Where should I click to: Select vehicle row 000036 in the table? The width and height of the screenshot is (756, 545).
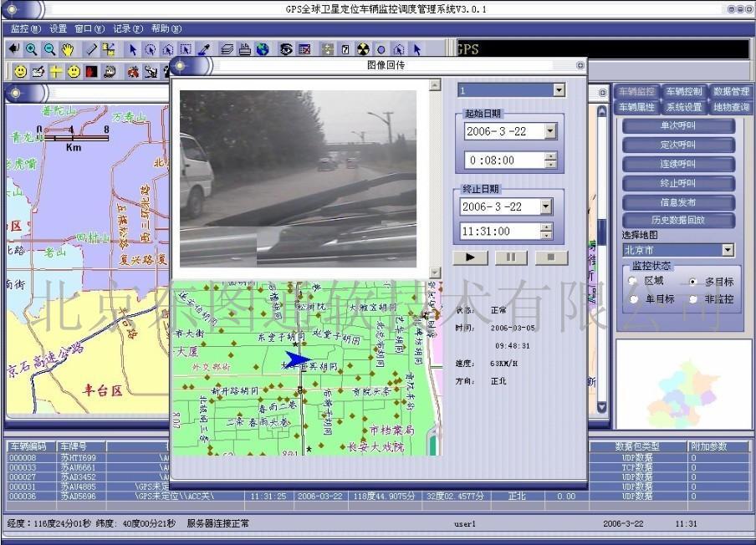pos(377,497)
